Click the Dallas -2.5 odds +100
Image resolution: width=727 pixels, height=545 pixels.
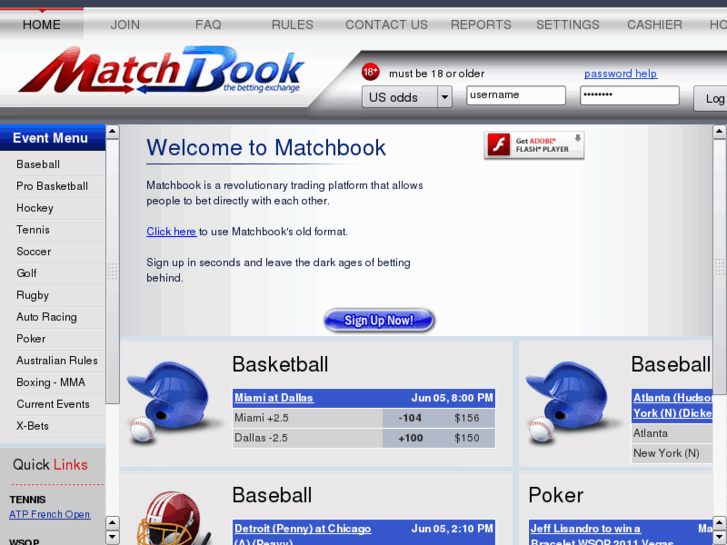pos(410,438)
